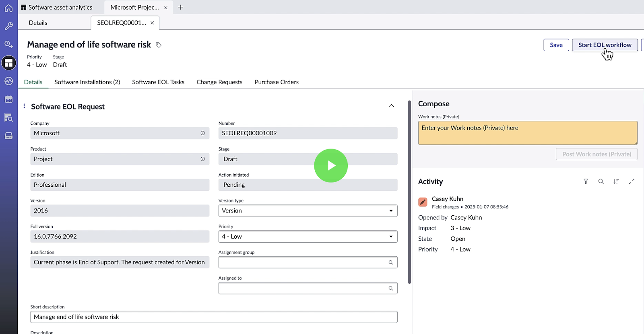Close the SEOLREQ00001 record tab
Viewport: 644px width, 334px height.
tap(152, 23)
